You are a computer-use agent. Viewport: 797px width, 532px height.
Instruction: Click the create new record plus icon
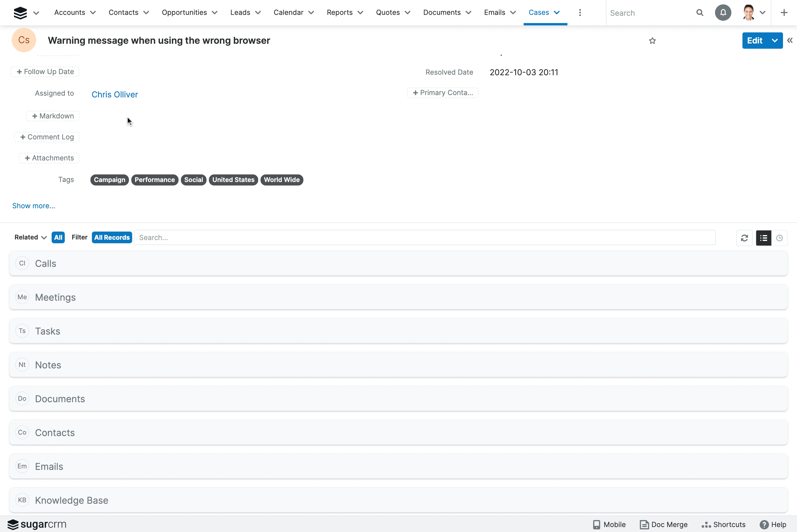(x=784, y=13)
